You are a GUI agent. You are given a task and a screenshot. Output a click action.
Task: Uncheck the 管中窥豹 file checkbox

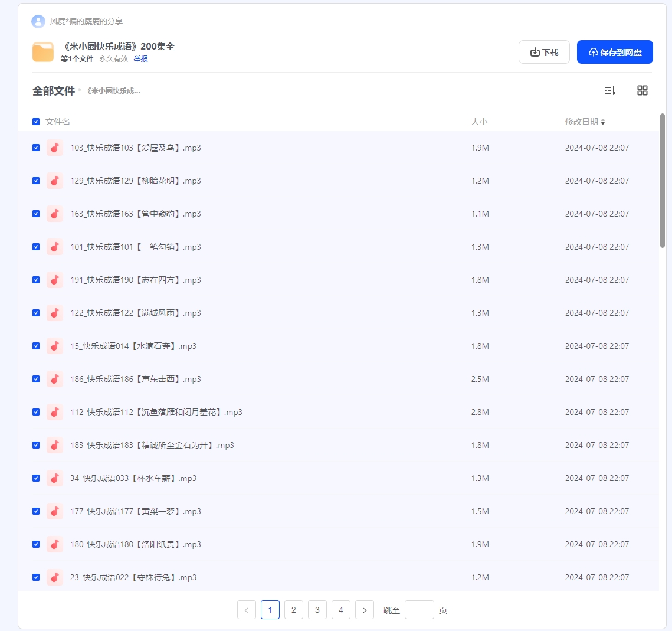point(36,214)
